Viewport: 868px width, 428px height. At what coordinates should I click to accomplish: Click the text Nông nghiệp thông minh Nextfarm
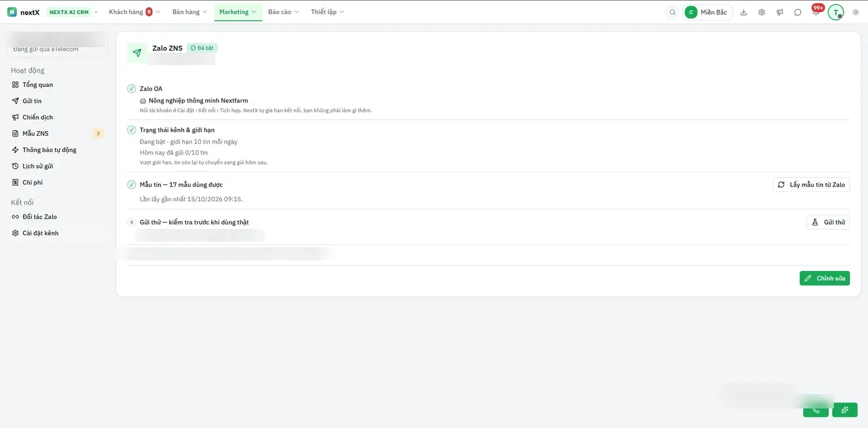point(198,100)
